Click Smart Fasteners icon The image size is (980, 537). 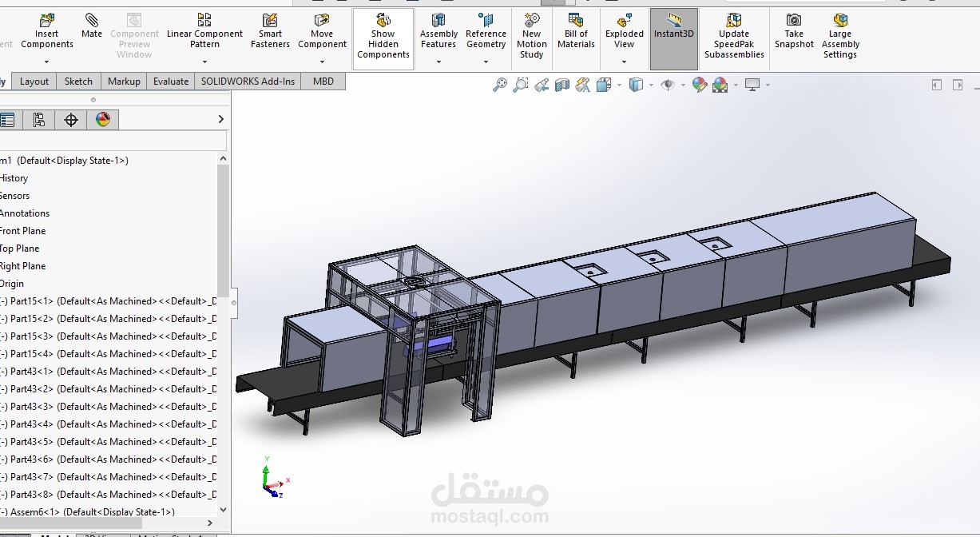(270, 32)
